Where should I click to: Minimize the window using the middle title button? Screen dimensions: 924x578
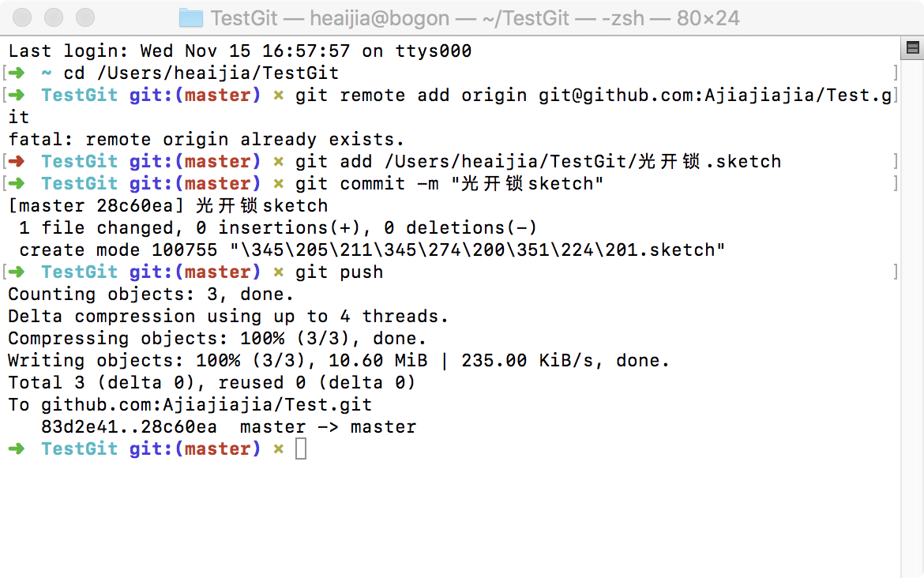(x=54, y=17)
